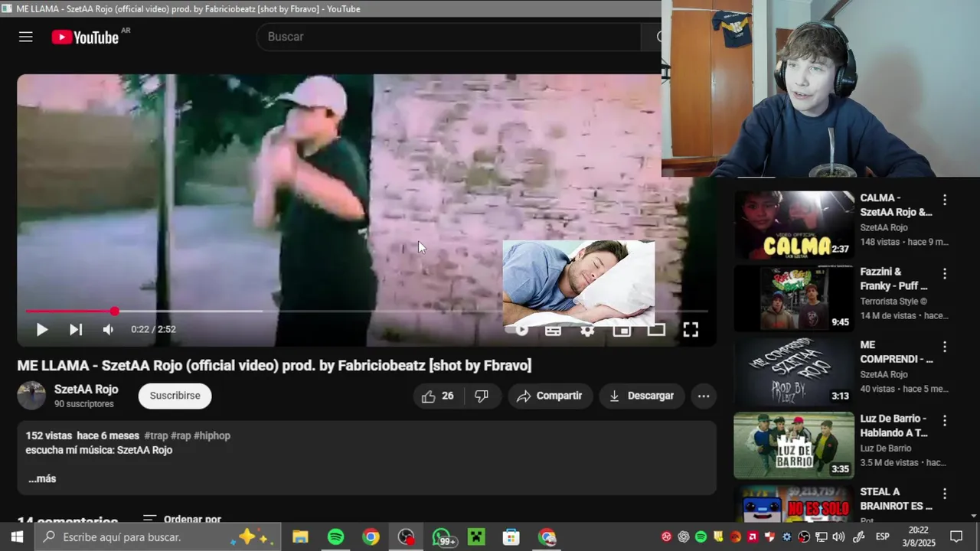Image resolution: width=980 pixels, height=551 pixels.
Task: Enter fullscreen mode
Action: [691, 330]
